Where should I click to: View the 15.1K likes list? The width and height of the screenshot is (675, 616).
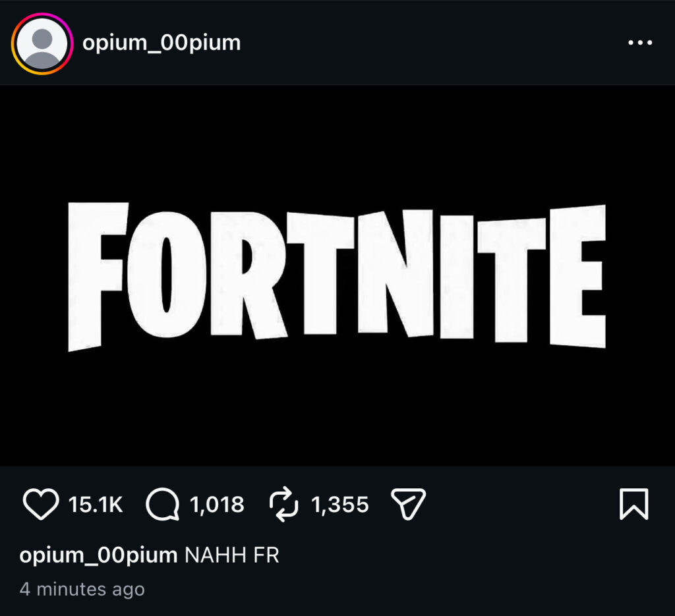(x=96, y=505)
